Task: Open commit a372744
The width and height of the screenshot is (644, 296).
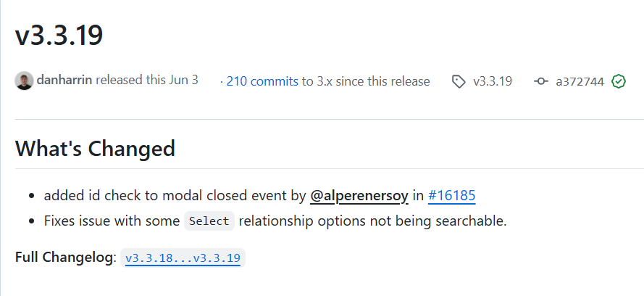Action: [580, 81]
